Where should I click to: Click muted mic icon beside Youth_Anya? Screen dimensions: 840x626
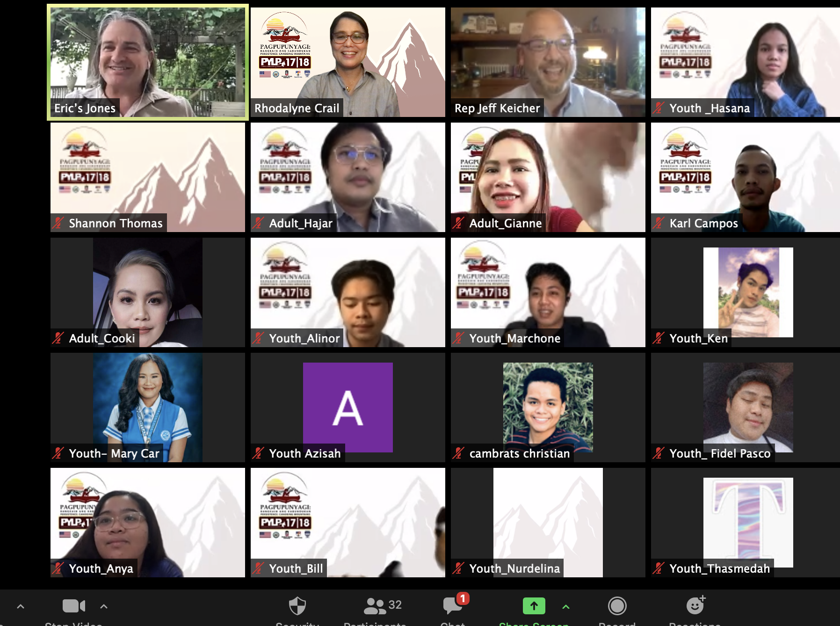[58, 568]
